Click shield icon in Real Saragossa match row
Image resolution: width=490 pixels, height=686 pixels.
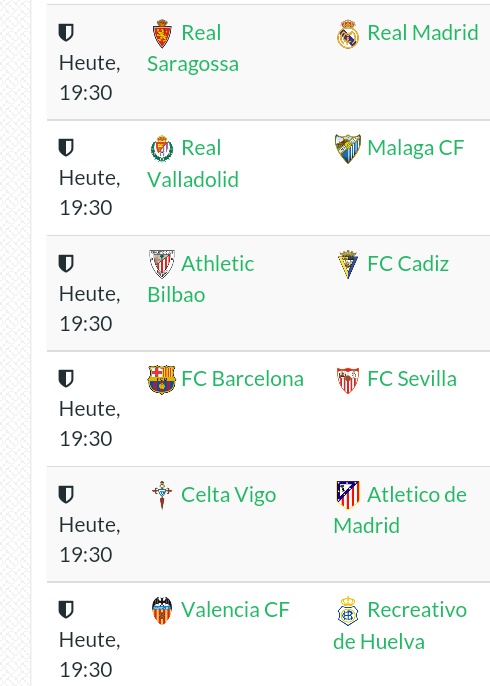click(66, 33)
